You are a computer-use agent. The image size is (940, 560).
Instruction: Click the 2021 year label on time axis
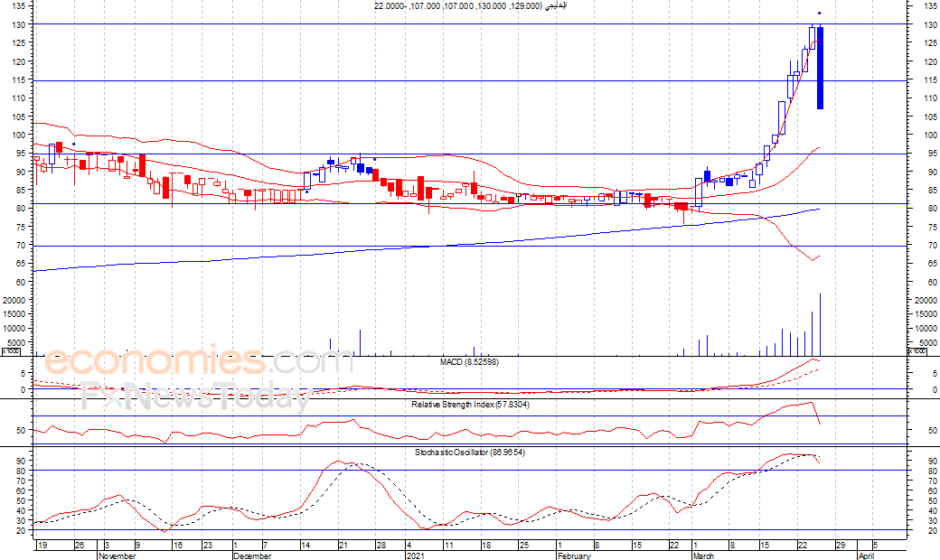415,556
